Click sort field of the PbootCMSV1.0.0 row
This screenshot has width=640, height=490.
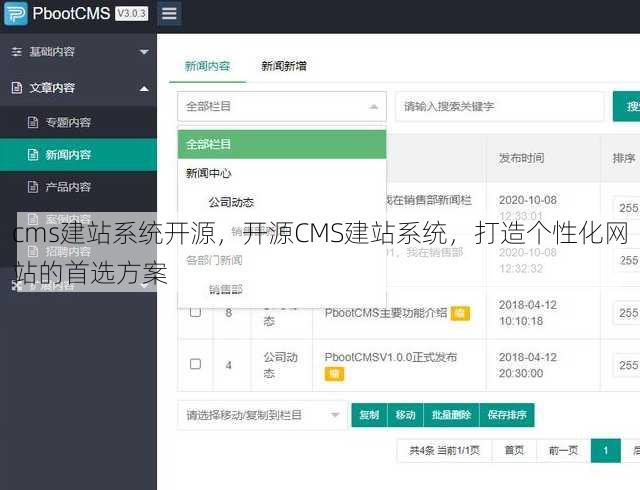click(627, 365)
